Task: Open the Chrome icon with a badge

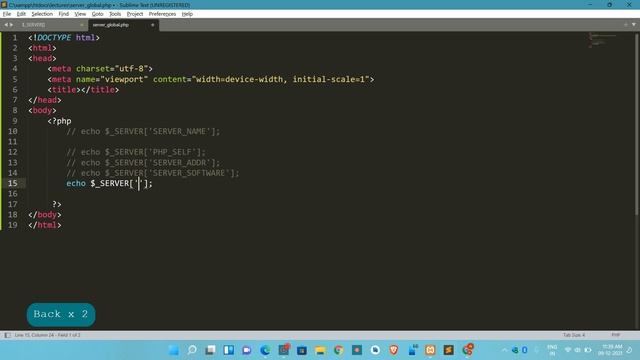Action: click(468, 349)
